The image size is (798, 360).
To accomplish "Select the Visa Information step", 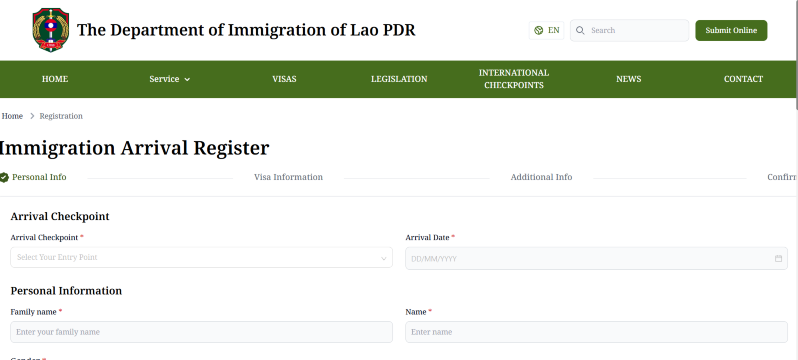I will point(288,177).
